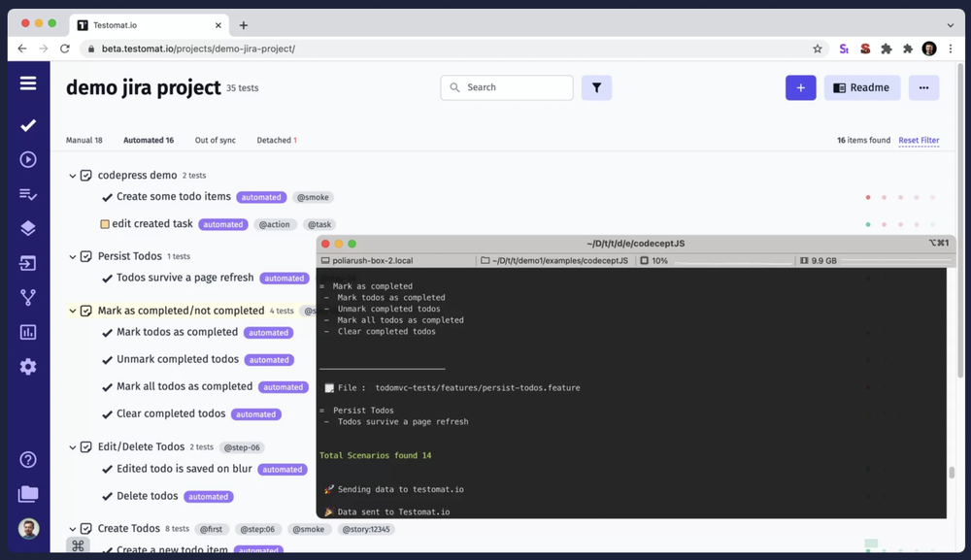Toggle the Edit/Delete Todos suite checkbox
Viewport: 971px width, 560px height.
(86, 446)
